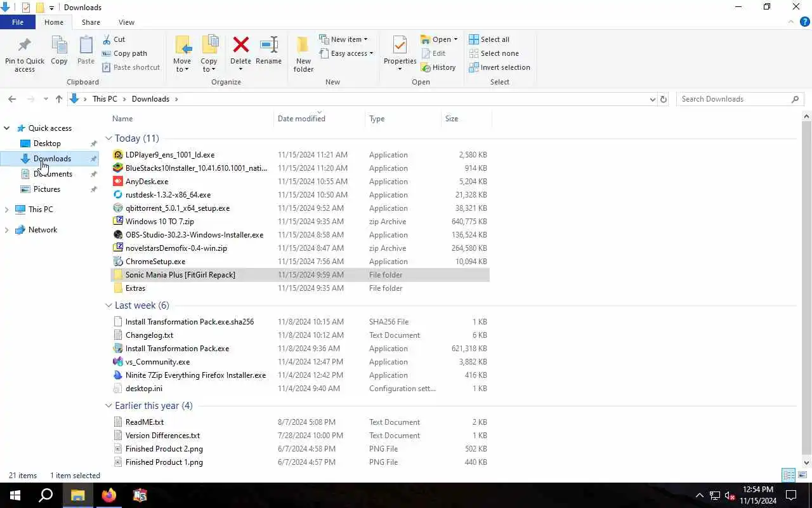Open the File menu tab
Viewport: 812px width, 508px height.
[x=18, y=22]
